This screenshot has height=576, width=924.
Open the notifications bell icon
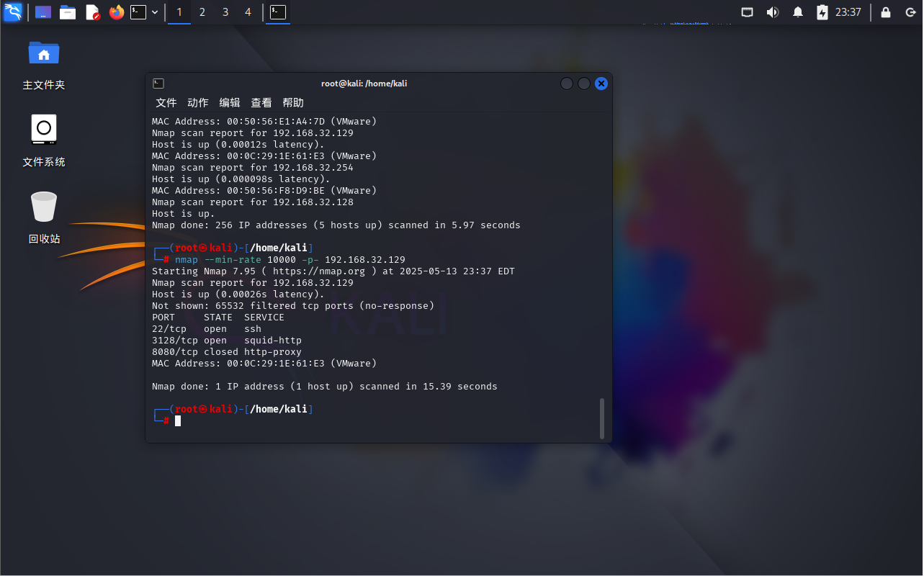(x=798, y=12)
